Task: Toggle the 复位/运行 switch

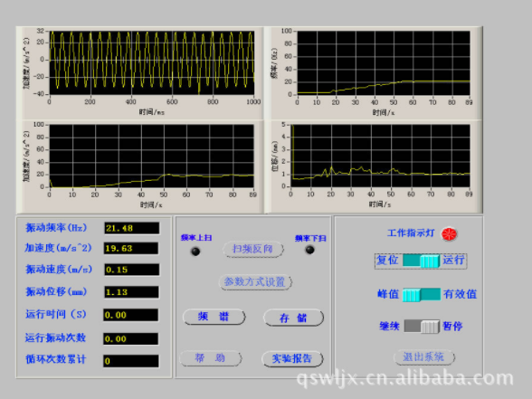Action: click(421, 261)
